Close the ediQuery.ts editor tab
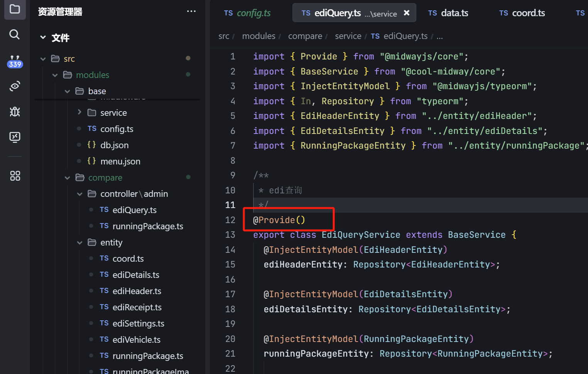The height and width of the screenshot is (374, 588). tap(406, 13)
